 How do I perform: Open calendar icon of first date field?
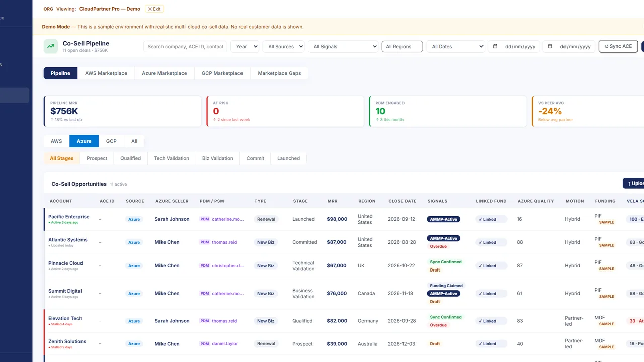495,46
